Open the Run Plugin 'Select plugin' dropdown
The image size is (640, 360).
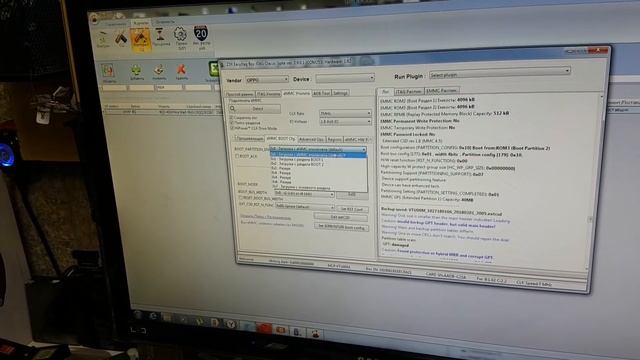click(499, 72)
